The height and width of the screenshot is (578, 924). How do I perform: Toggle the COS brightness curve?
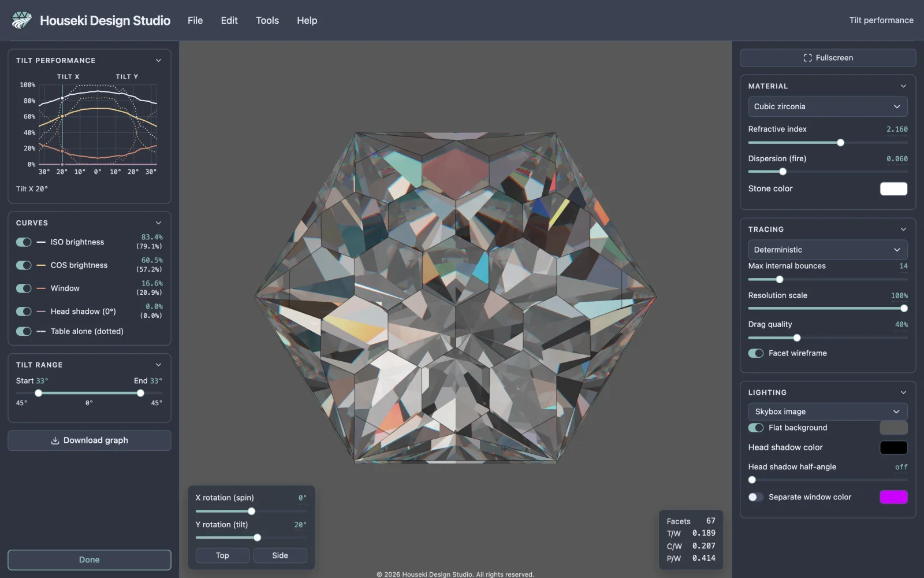click(24, 265)
